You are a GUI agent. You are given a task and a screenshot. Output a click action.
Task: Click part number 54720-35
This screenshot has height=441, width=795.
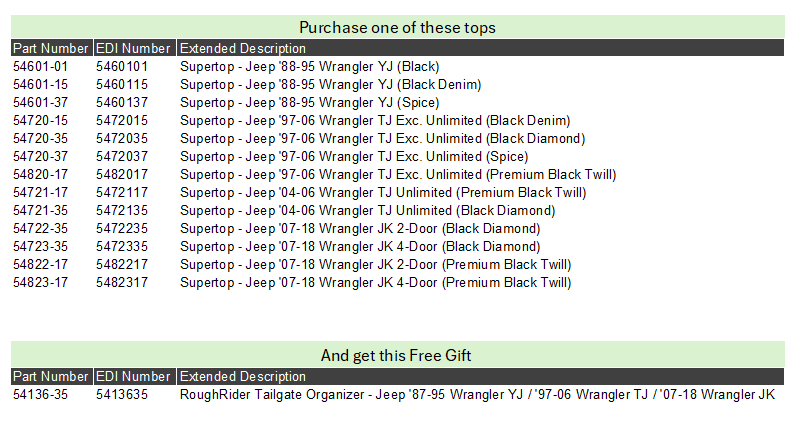[x=40, y=138]
